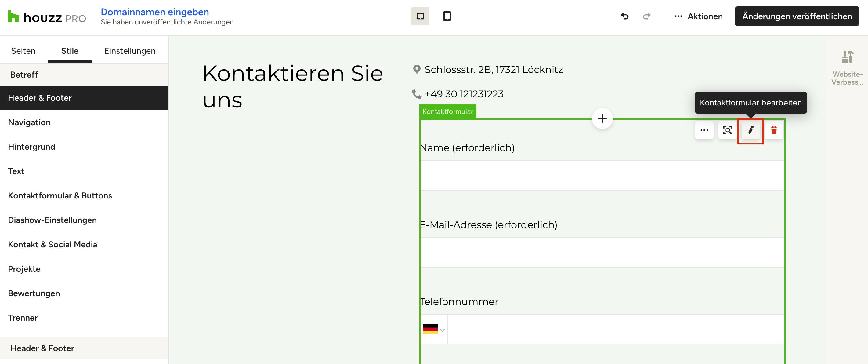
Task: Switch to the Seiten tab
Action: pyautogui.click(x=23, y=51)
